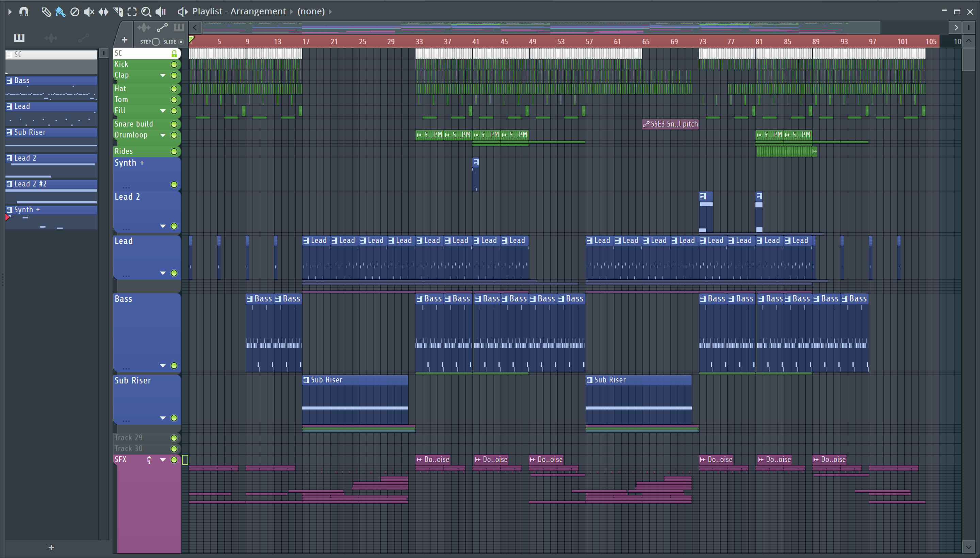The height and width of the screenshot is (558, 980).
Task: Collapse the Lead track group arrow
Action: click(x=163, y=273)
